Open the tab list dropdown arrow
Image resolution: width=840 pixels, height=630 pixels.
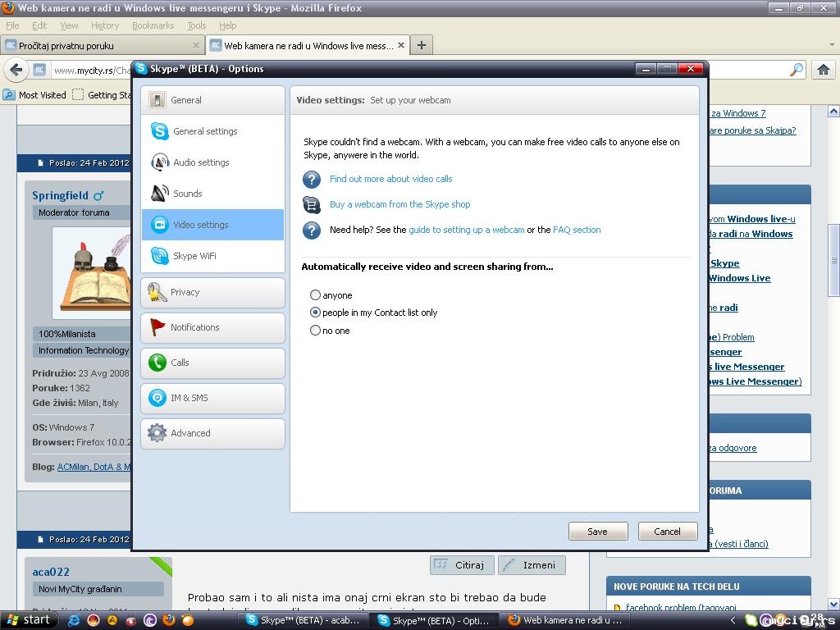click(x=832, y=46)
